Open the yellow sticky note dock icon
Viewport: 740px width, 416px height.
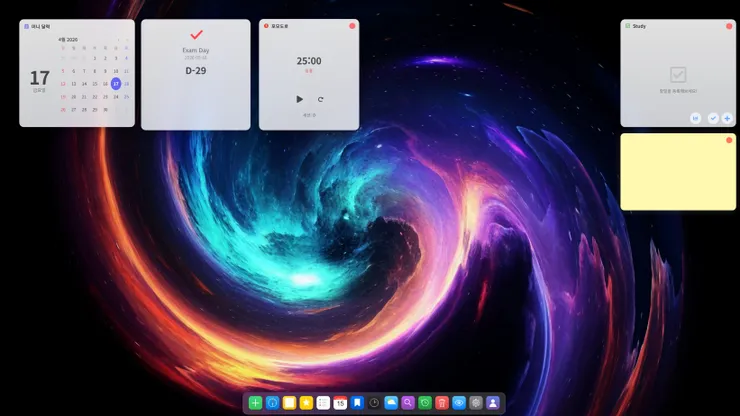[x=289, y=403]
